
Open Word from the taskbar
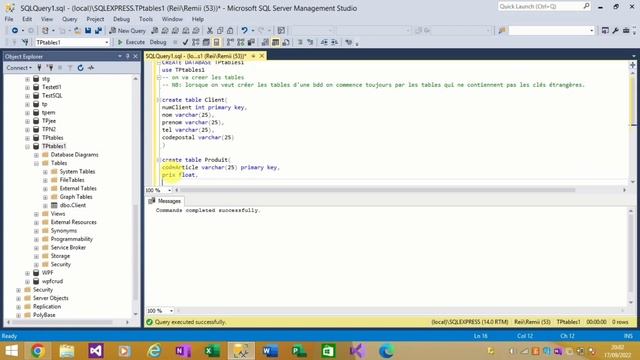click(270, 351)
